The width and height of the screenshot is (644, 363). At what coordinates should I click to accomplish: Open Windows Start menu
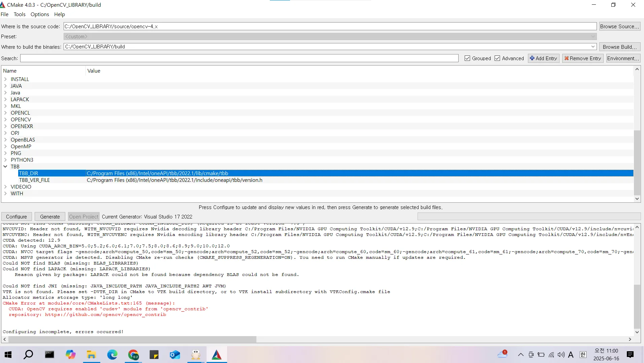[8, 355]
